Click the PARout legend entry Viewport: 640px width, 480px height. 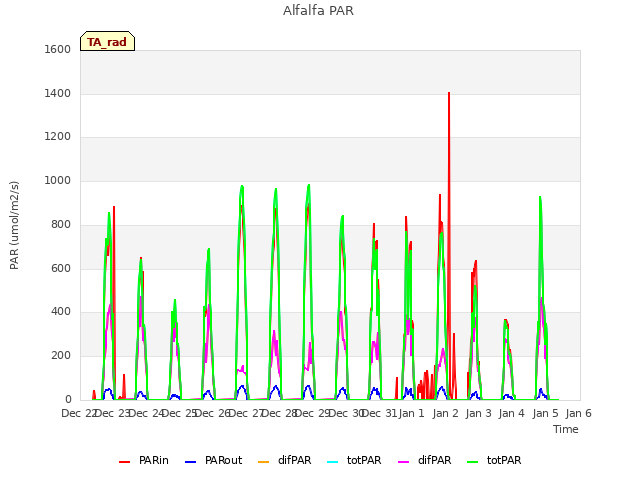tap(213, 460)
